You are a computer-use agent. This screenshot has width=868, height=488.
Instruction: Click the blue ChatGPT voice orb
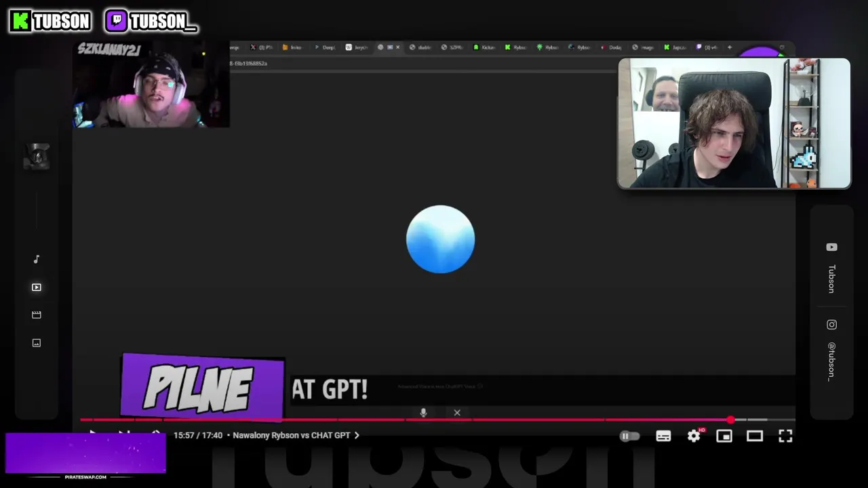tap(440, 239)
